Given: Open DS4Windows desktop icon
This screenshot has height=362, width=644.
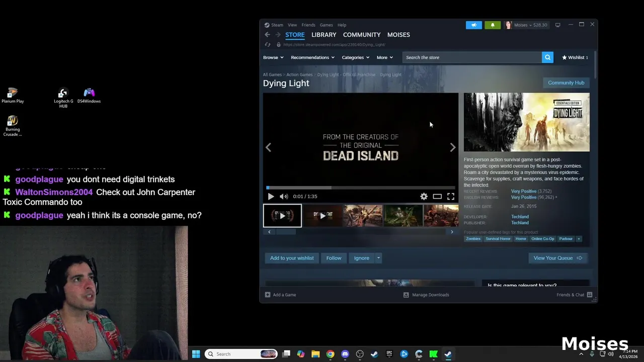Looking at the screenshot, I should (89, 96).
